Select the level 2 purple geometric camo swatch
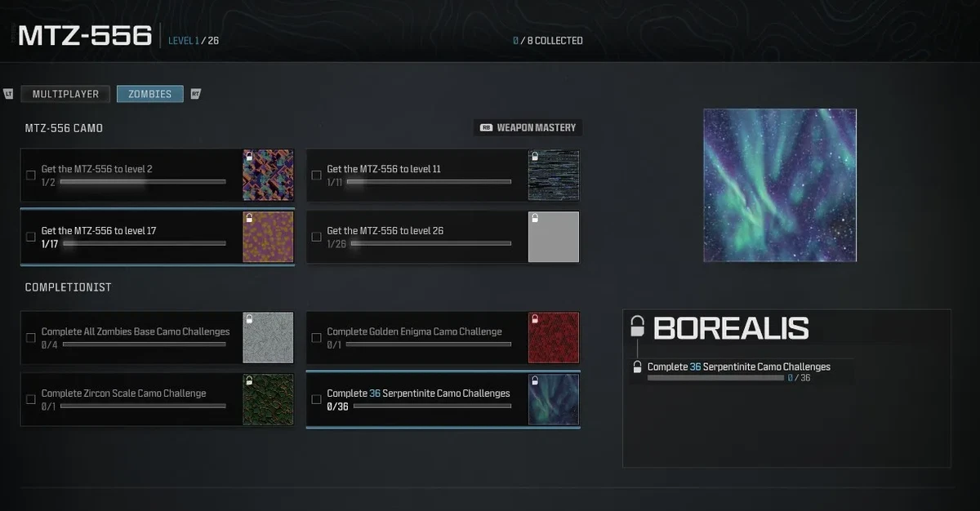Screen dimensions: 980x511 tap(268, 176)
